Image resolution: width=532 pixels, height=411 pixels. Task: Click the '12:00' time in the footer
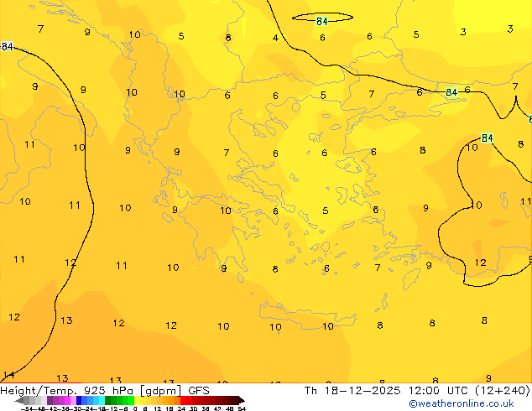[x=424, y=391]
